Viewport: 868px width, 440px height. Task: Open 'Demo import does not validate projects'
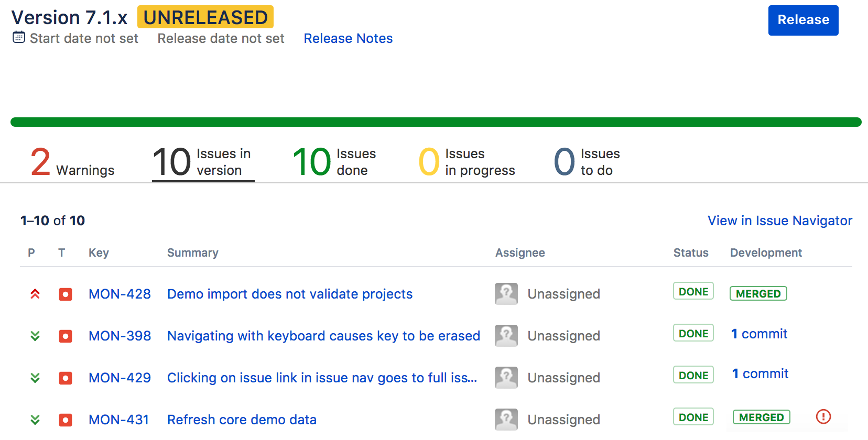pos(290,294)
